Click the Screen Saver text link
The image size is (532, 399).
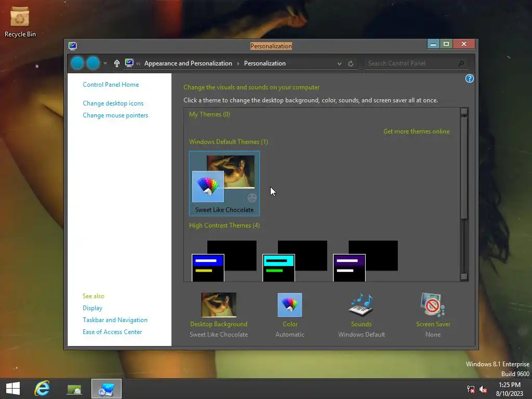coord(433,324)
